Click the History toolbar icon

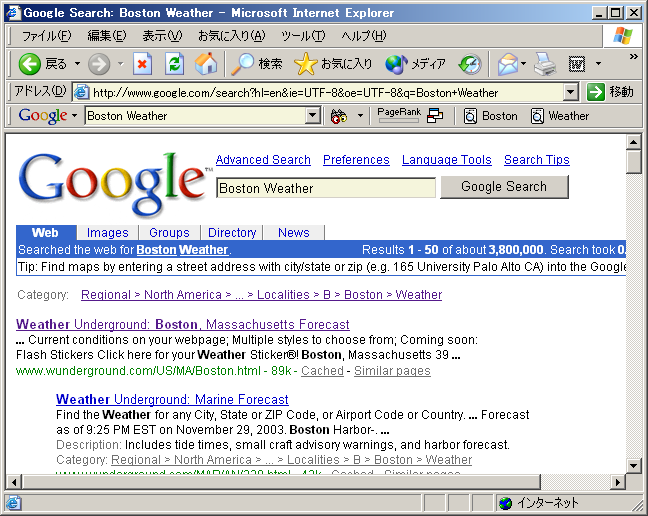coord(469,64)
